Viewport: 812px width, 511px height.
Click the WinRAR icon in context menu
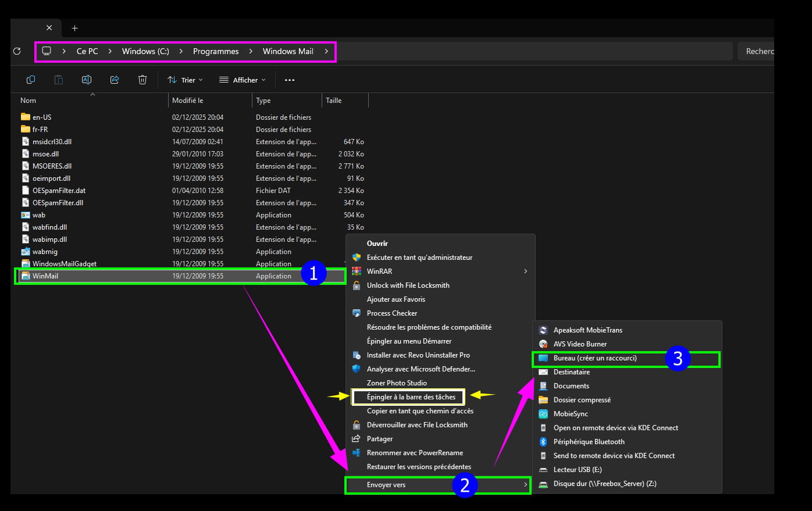click(357, 271)
